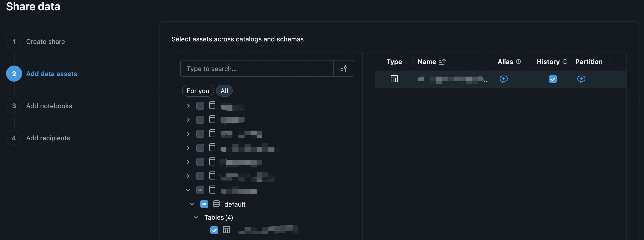
Task: Expand the fourth catalog in the tree
Action: 188,148
